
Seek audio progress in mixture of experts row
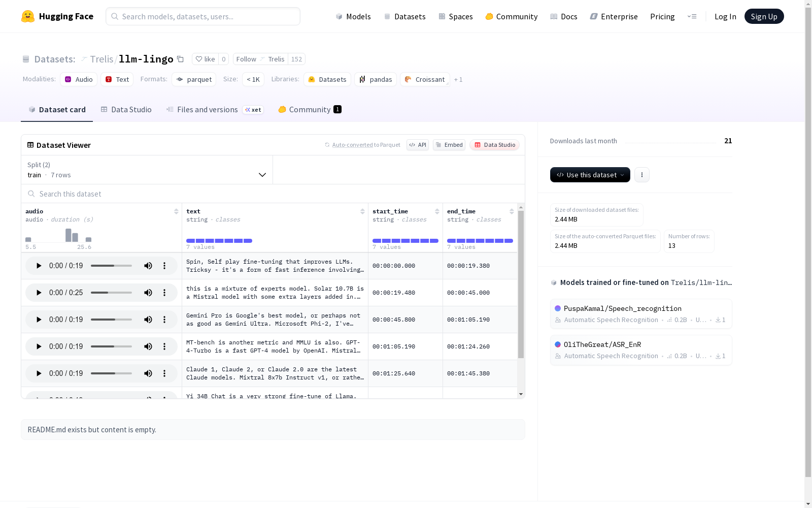point(111,293)
